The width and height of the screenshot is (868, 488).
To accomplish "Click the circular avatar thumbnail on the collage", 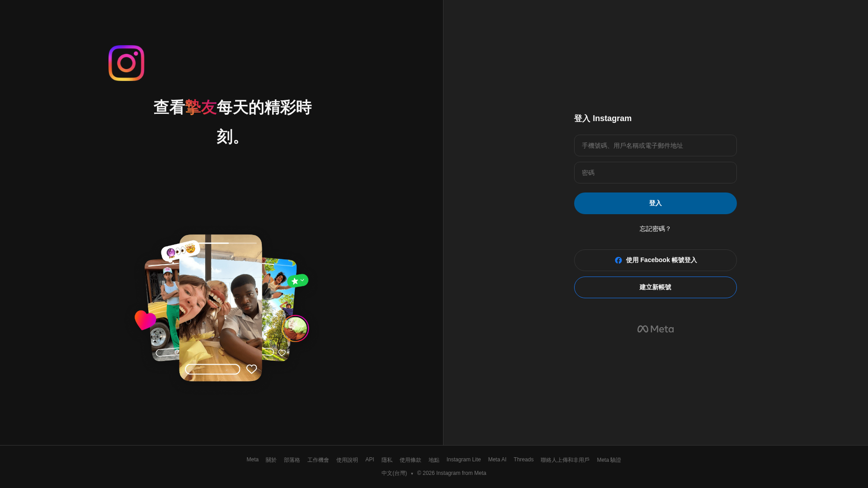I will pos(295,328).
